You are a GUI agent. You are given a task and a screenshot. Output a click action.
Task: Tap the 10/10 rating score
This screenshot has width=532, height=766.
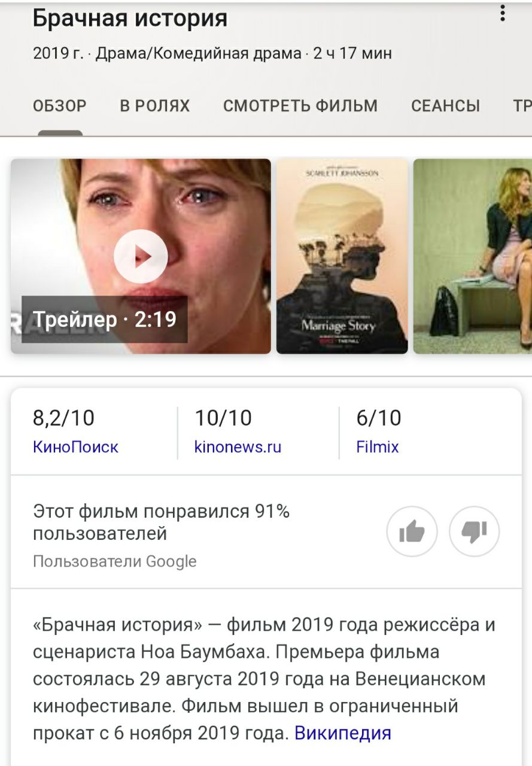click(223, 418)
